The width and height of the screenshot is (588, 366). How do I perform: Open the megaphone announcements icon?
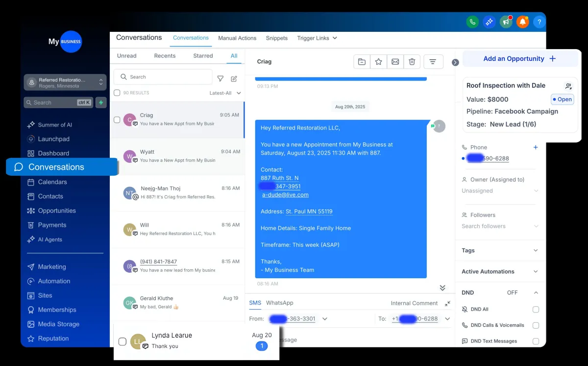click(x=506, y=22)
